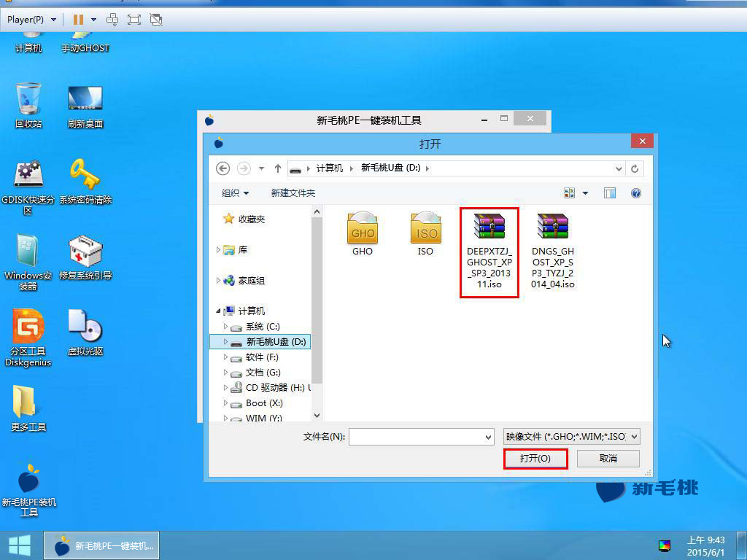
Task: Open the 组织 menu
Action: [235, 192]
